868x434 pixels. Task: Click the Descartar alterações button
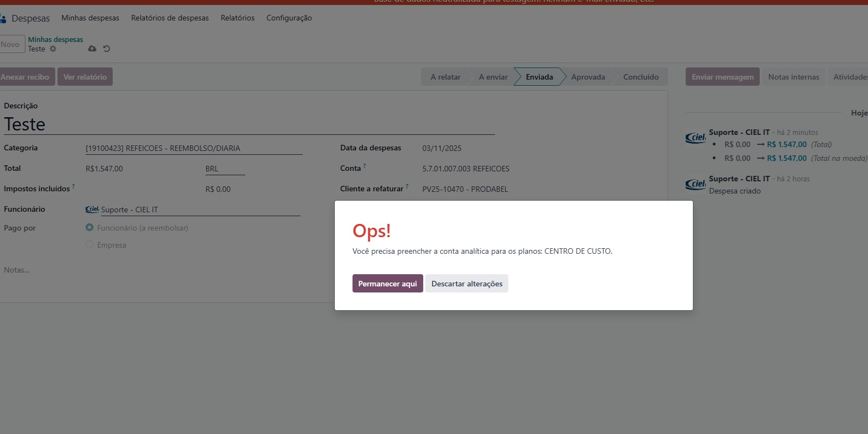pos(467,284)
